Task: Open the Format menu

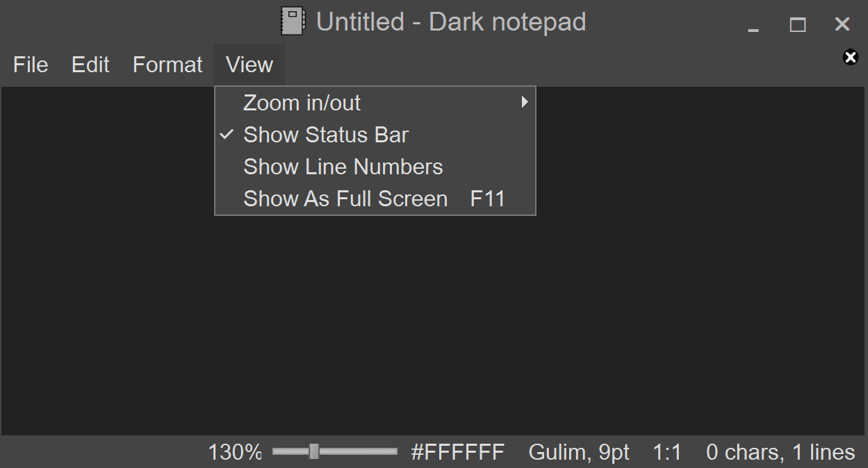Action: 167,65
